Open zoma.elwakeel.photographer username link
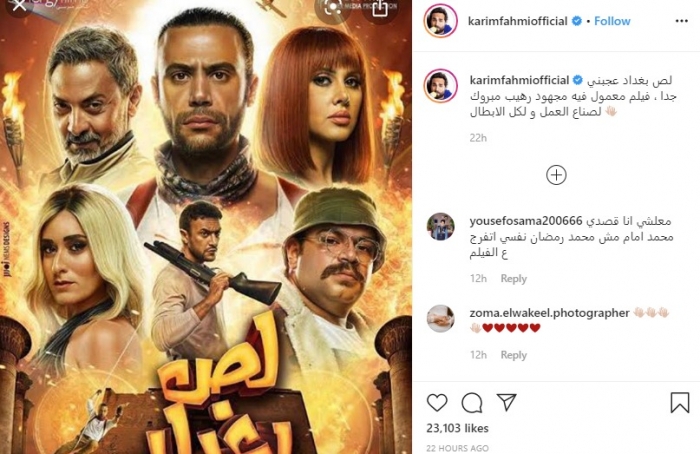Viewport: 700px width, 454px height. (550, 313)
